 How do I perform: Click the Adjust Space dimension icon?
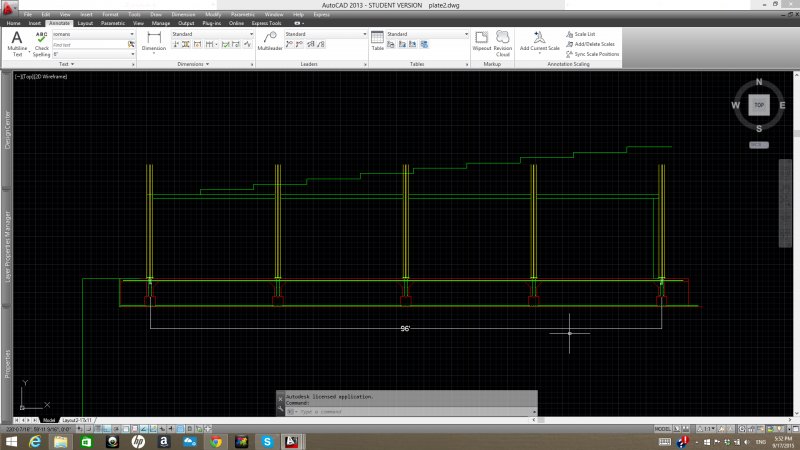pos(186,44)
